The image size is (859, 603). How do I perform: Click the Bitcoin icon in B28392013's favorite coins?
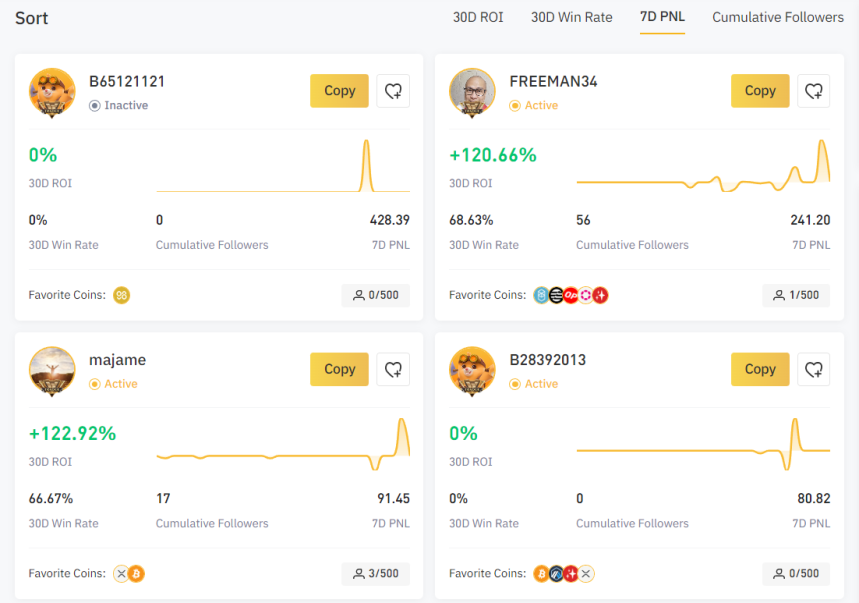pos(541,573)
